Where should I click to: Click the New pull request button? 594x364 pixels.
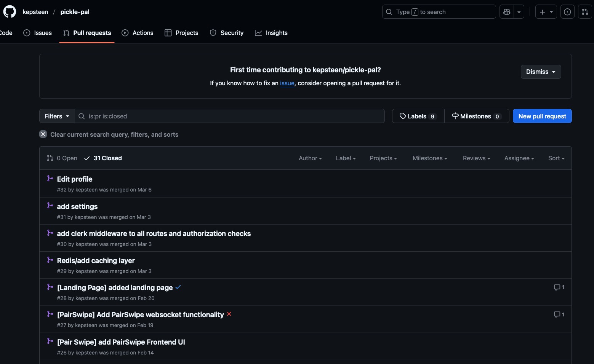coord(542,116)
